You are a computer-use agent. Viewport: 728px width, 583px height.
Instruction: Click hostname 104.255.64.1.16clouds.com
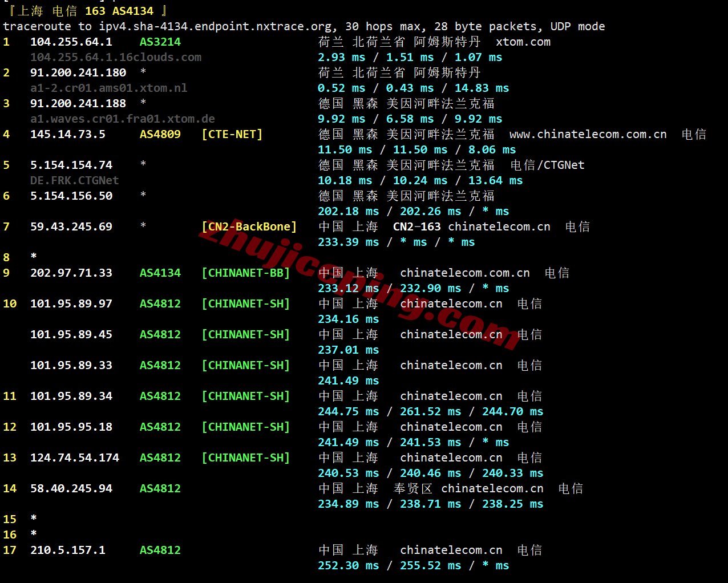coord(116,58)
